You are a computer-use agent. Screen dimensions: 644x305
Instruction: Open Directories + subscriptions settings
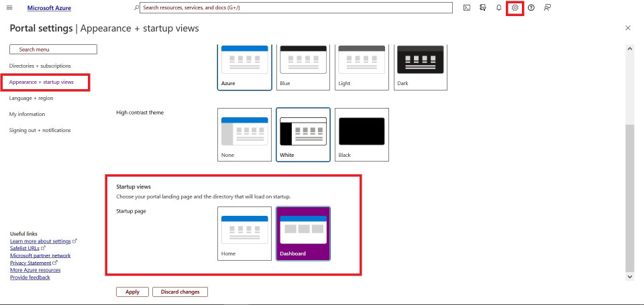(x=40, y=66)
